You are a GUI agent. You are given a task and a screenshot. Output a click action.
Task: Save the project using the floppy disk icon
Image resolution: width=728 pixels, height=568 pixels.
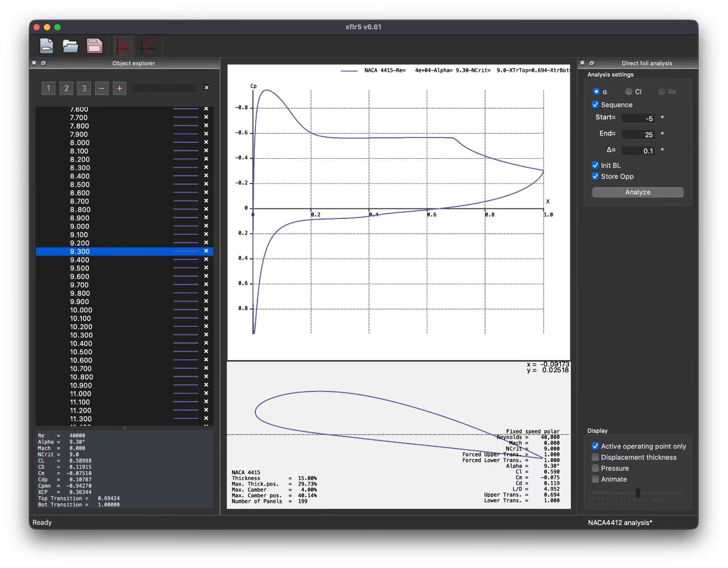tap(95, 47)
